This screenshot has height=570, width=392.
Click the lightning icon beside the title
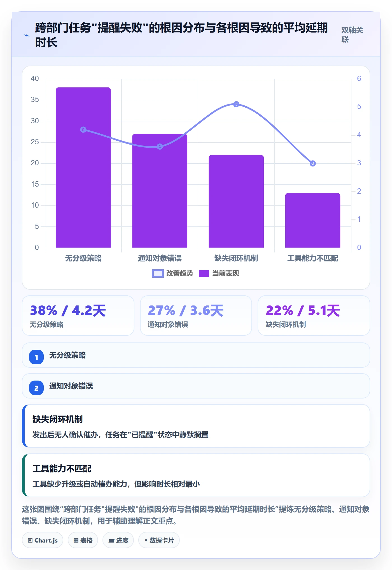click(x=27, y=35)
